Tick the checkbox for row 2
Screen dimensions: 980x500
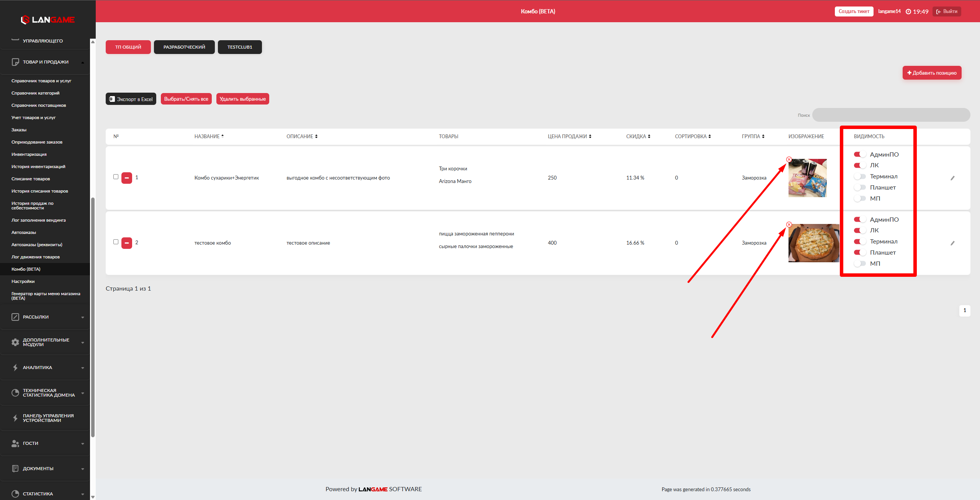click(116, 242)
